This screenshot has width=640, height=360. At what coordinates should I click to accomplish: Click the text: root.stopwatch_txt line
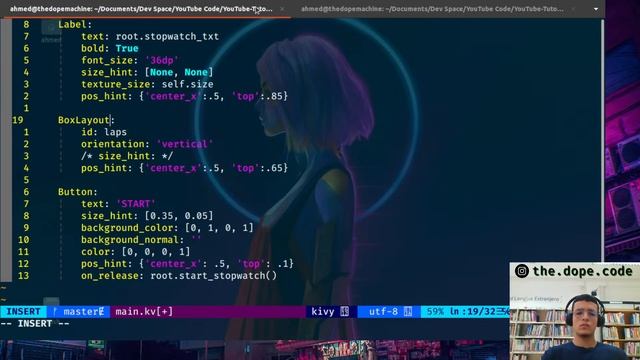(x=150, y=36)
